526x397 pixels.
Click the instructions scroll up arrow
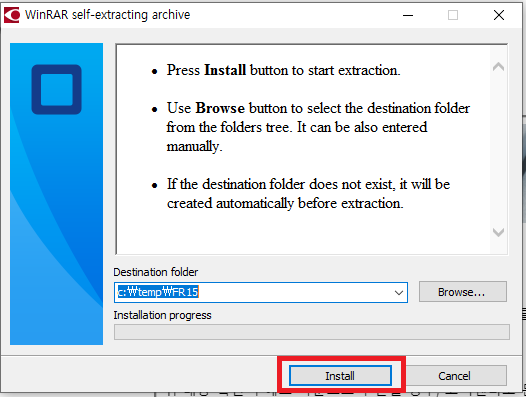(x=498, y=67)
